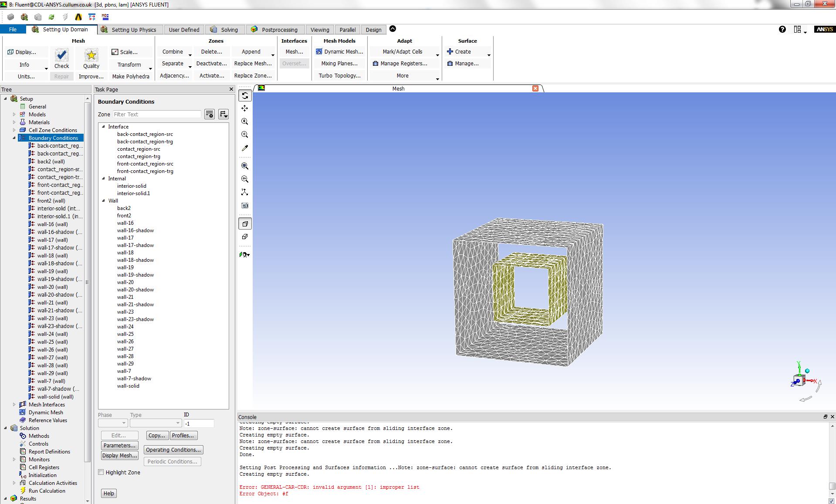The image size is (836, 504).
Task: Click the grey mesh block with calculator icon
Action: (38, 17)
